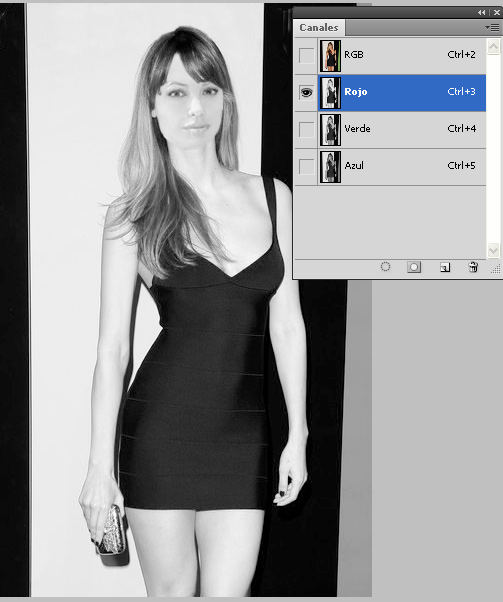Screen dimensions: 503x602
Task: Switch to the Canales tab
Action: pyautogui.click(x=319, y=28)
